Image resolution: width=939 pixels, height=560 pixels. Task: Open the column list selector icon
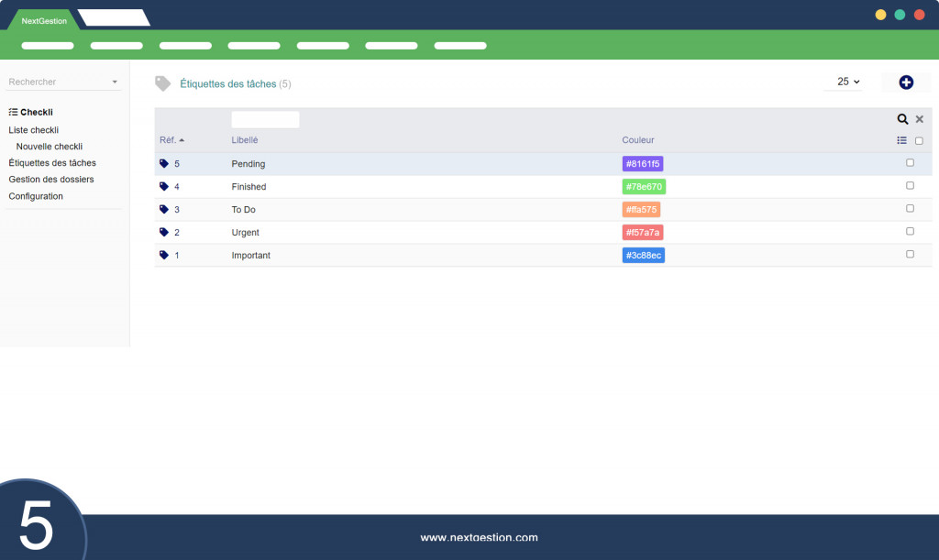pyautogui.click(x=902, y=140)
